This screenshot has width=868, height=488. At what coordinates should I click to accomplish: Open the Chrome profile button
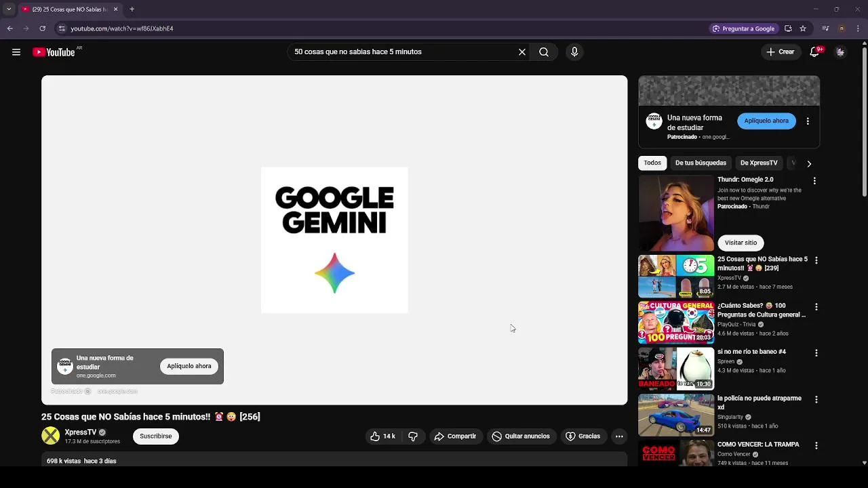(x=842, y=28)
